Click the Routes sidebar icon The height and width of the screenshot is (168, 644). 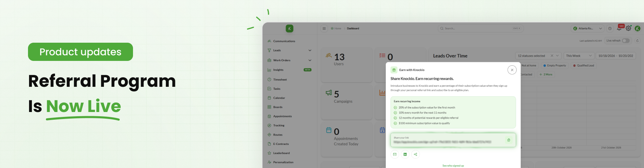pos(269,134)
